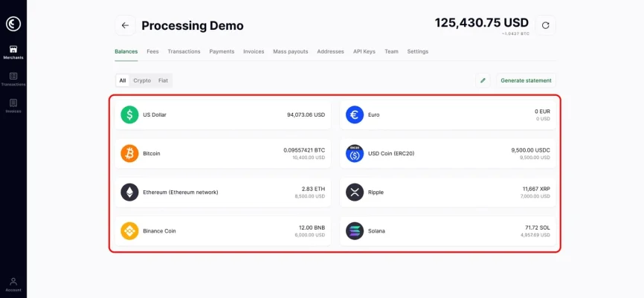
Task: Click the back arrow button
Action: (x=125, y=25)
